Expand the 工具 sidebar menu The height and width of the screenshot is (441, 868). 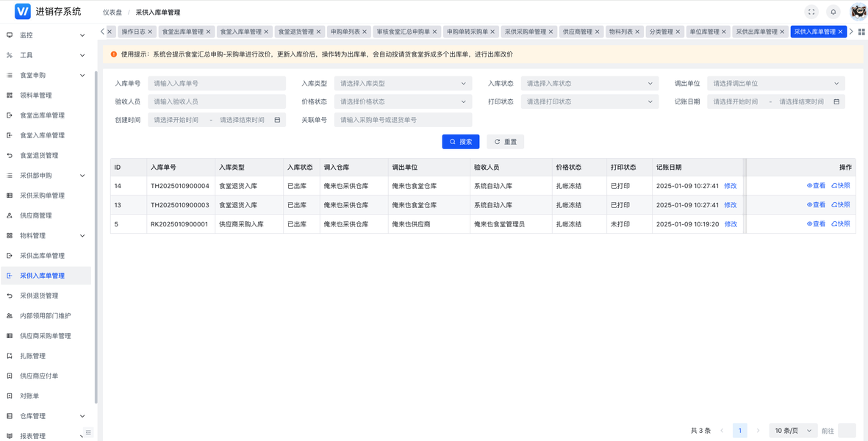tap(46, 55)
